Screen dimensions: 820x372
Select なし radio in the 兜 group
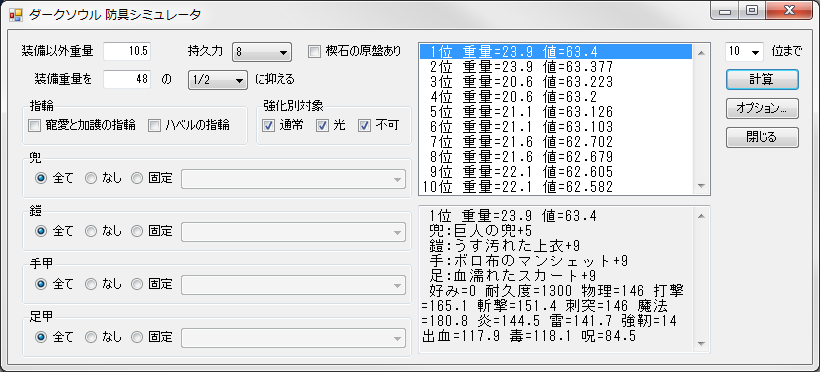(91, 178)
